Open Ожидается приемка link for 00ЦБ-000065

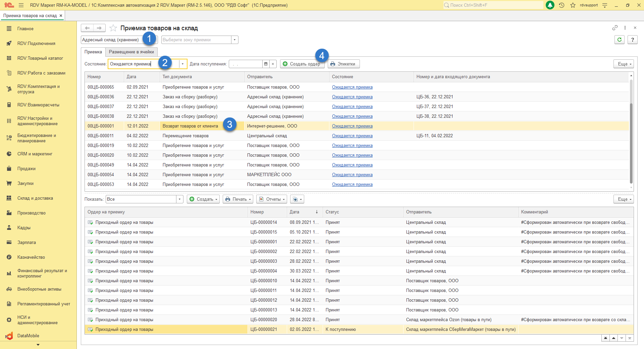coord(352,87)
